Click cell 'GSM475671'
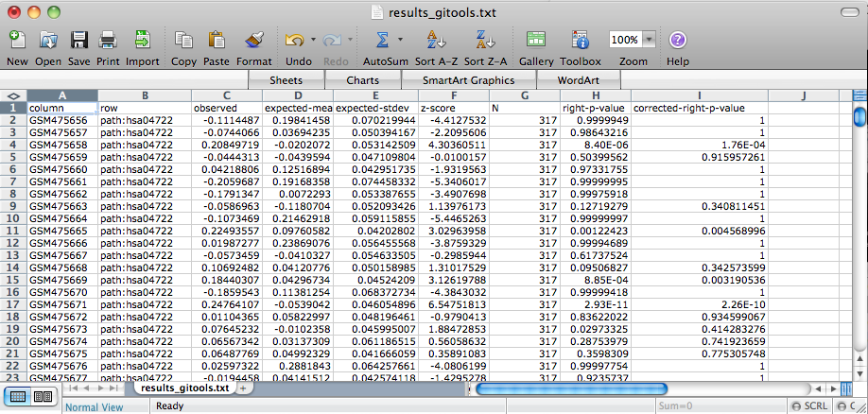868x414 pixels. 62,303
